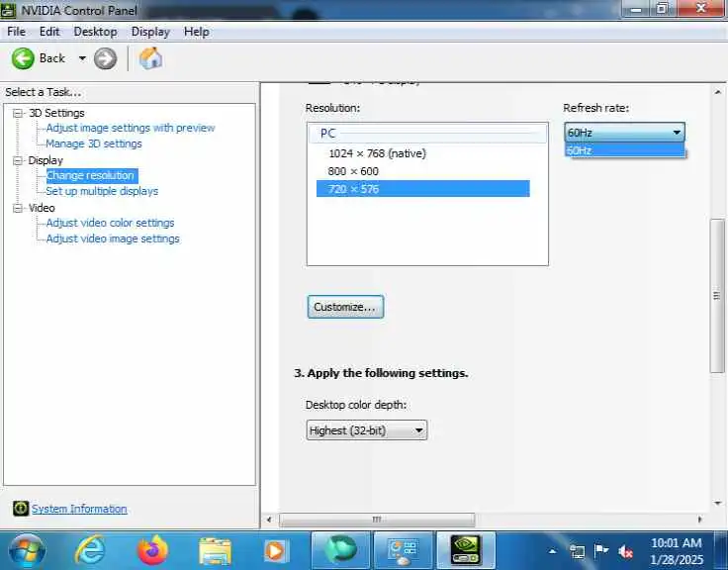This screenshot has height=570, width=728.
Task: Open Adjust video image settings
Action: coord(113,238)
